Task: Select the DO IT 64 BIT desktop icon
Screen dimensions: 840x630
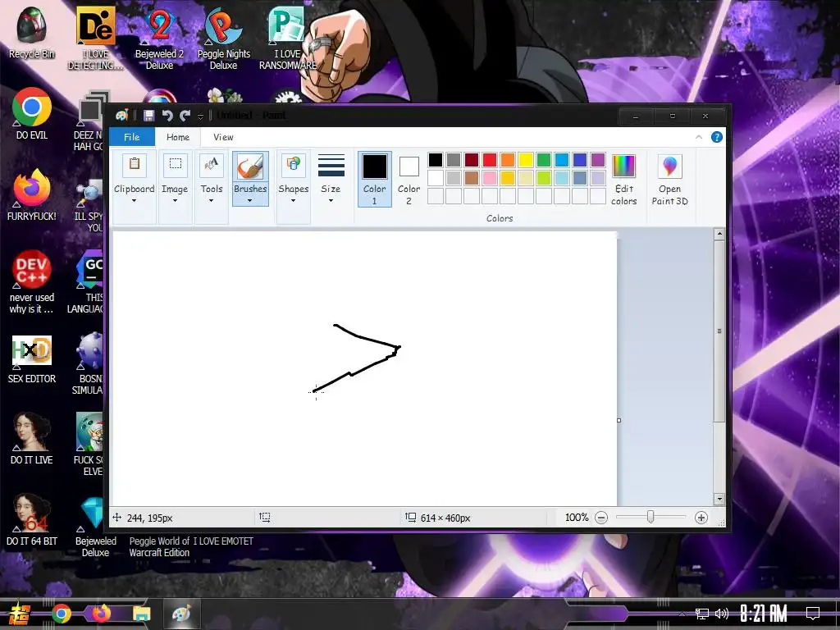Action: tap(32, 519)
